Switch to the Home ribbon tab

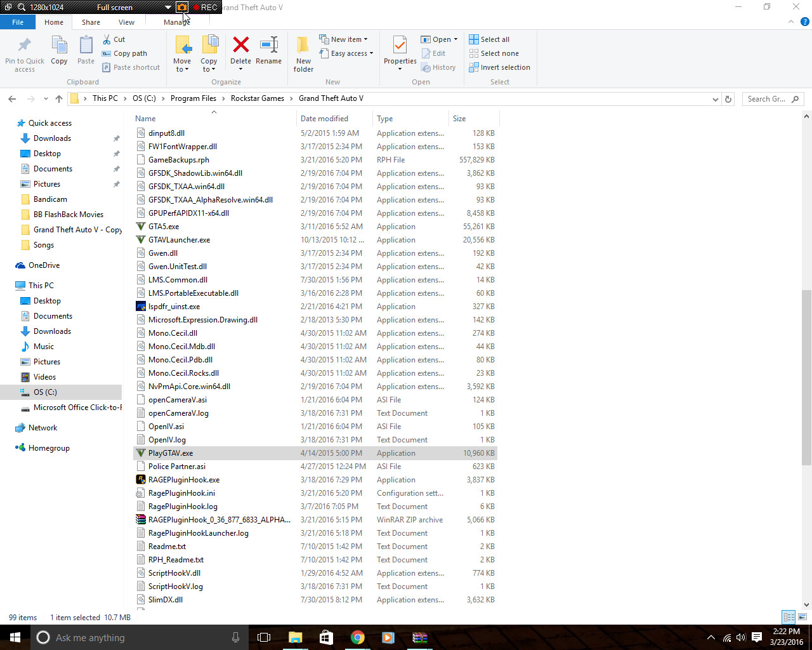(54, 22)
